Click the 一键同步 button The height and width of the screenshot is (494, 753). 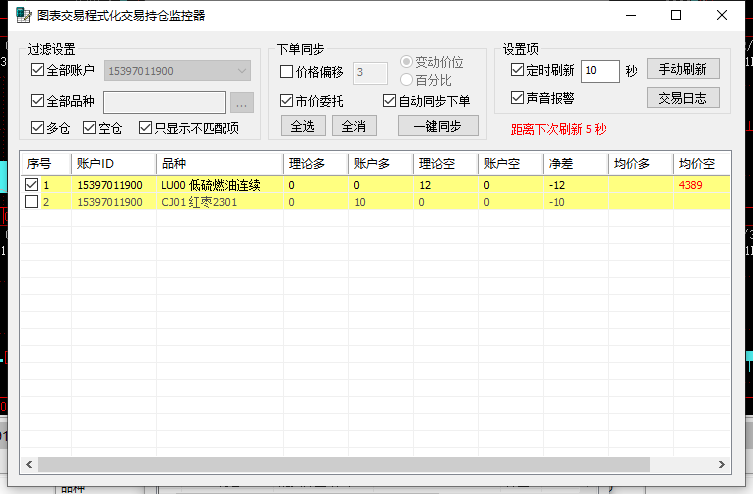[x=437, y=126]
